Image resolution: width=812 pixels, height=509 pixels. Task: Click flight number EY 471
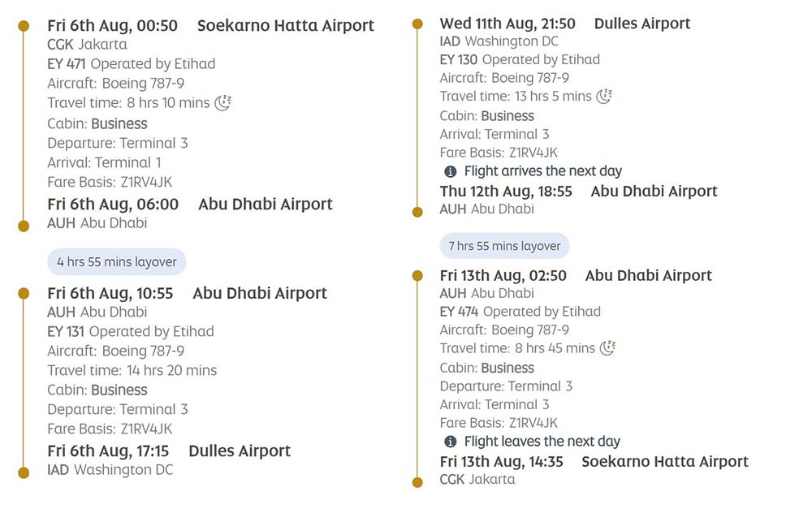(x=66, y=63)
